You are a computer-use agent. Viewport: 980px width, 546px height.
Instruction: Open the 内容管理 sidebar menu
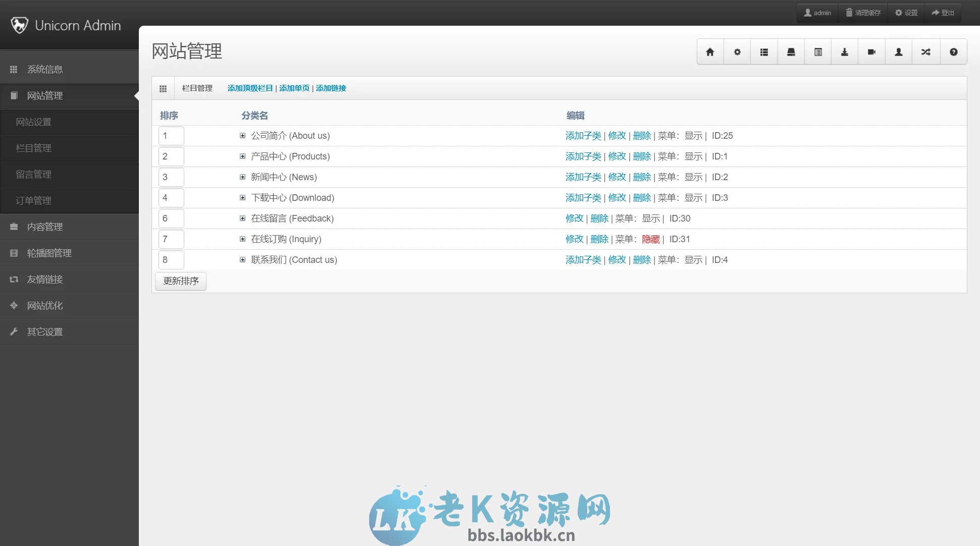point(45,227)
